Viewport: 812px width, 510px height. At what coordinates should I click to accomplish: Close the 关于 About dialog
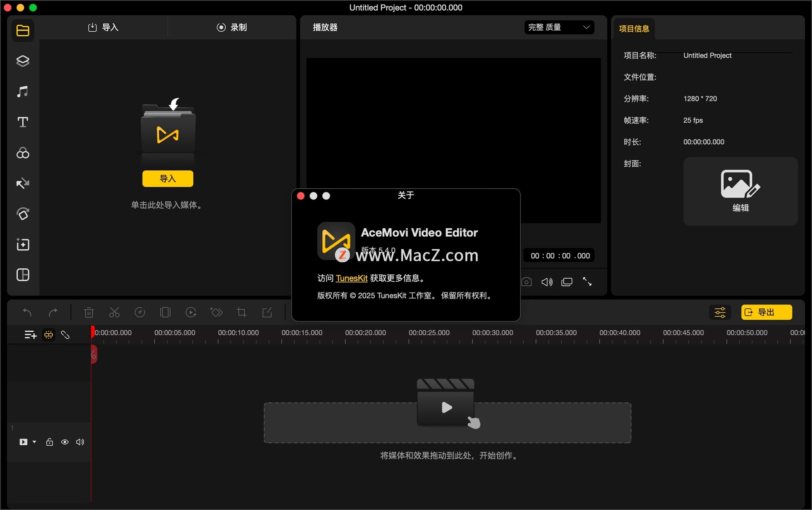click(x=301, y=196)
